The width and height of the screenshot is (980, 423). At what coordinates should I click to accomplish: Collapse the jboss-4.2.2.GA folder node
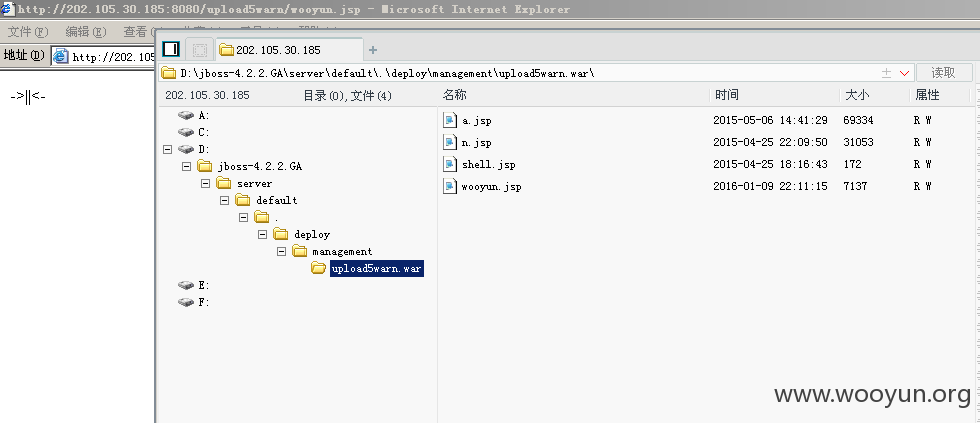coord(186,166)
